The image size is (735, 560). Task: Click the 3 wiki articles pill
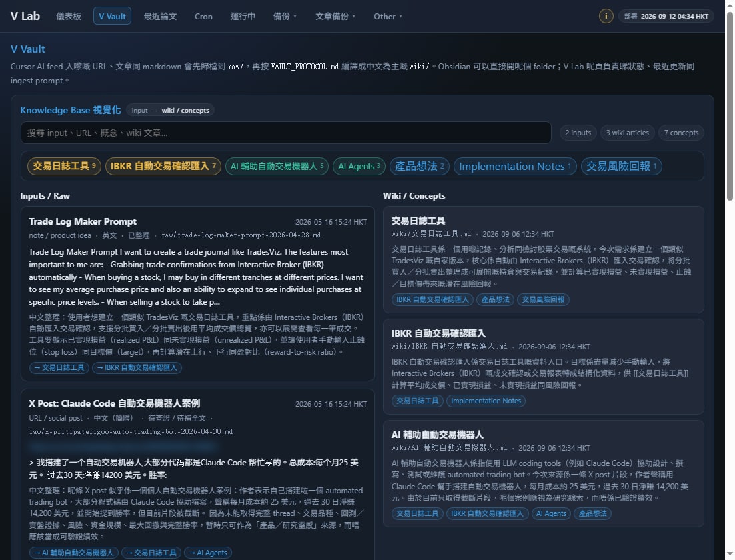point(627,133)
